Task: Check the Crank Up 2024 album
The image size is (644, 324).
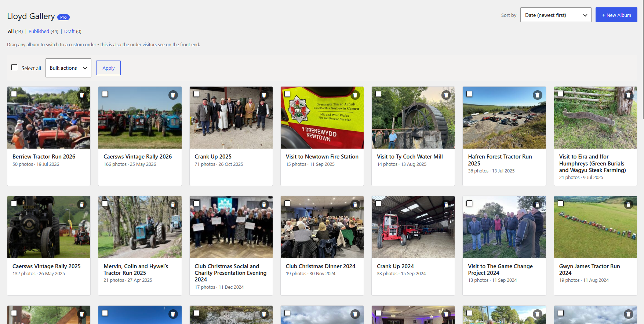Action: (x=378, y=203)
